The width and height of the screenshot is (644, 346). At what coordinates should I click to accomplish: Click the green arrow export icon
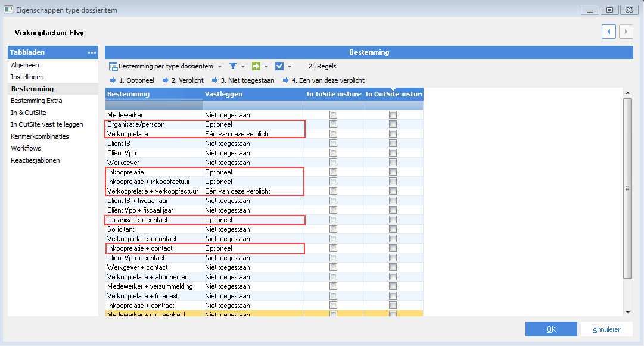pyautogui.click(x=256, y=66)
